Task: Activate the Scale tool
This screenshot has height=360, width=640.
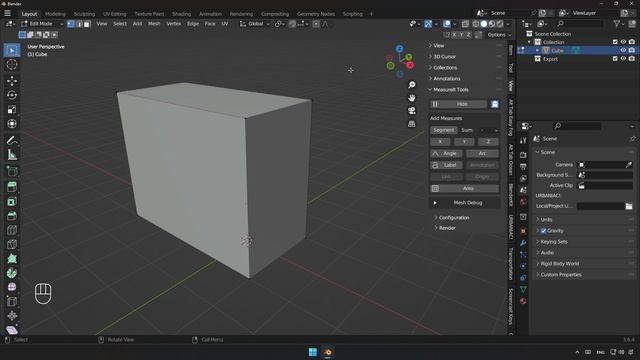Action: pos(12,109)
